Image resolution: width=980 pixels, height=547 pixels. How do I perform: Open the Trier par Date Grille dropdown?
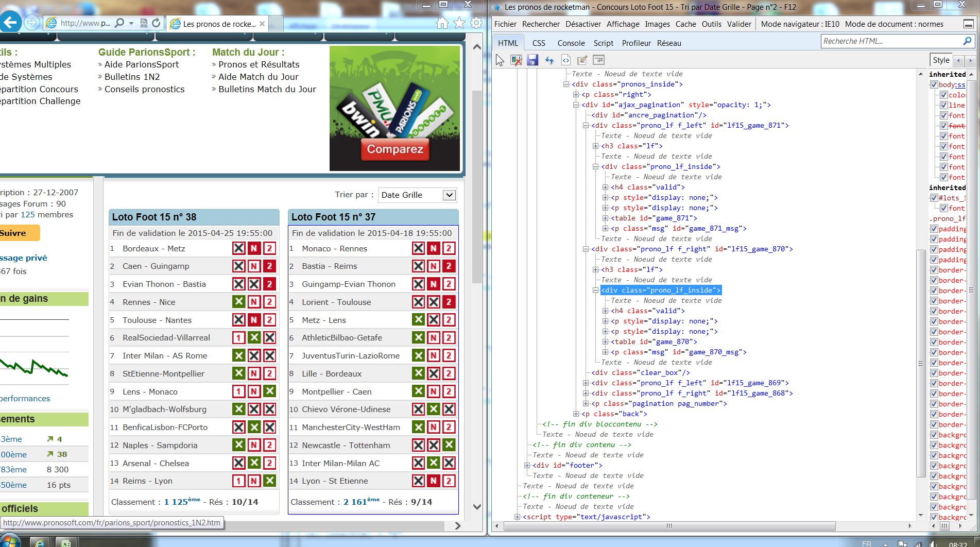[x=417, y=195]
